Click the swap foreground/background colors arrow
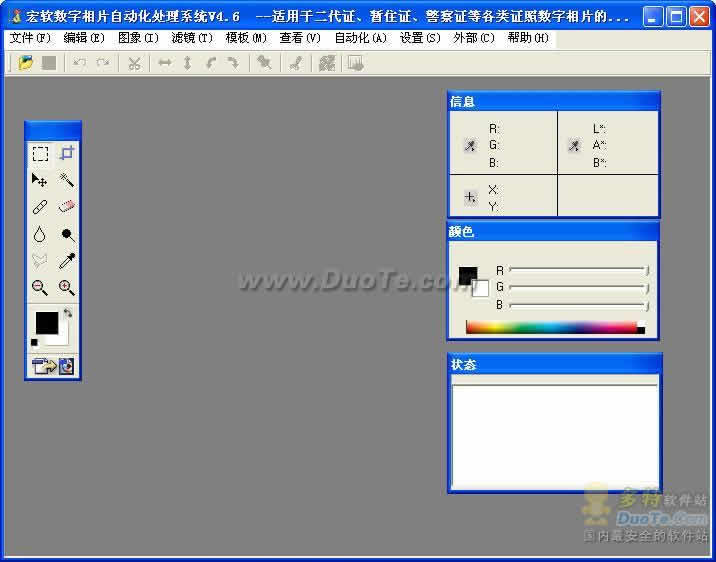 (x=68, y=313)
